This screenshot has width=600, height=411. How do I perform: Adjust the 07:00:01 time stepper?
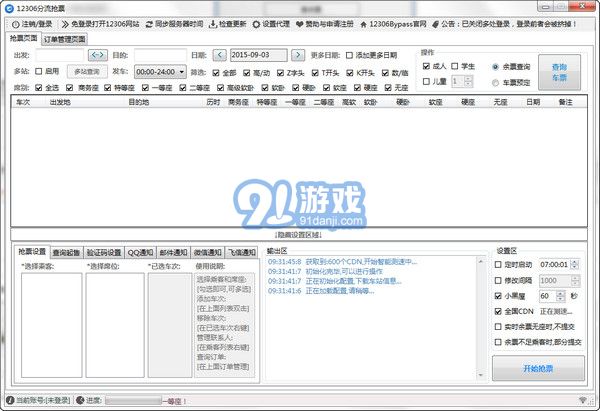click(x=574, y=264)
